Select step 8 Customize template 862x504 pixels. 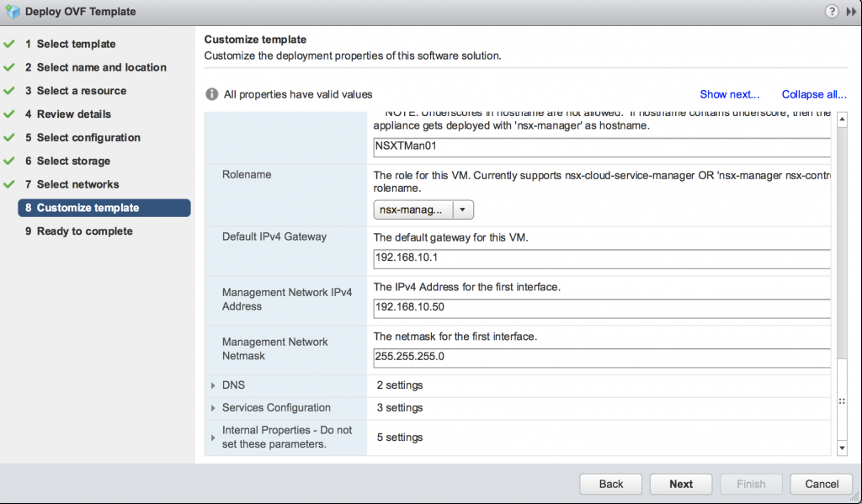click(x=104, y=208)
